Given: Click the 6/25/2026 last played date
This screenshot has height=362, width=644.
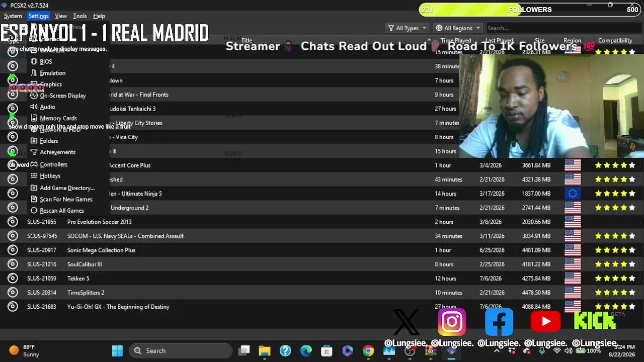Looking at the screenshot, I should coord(491,250).
